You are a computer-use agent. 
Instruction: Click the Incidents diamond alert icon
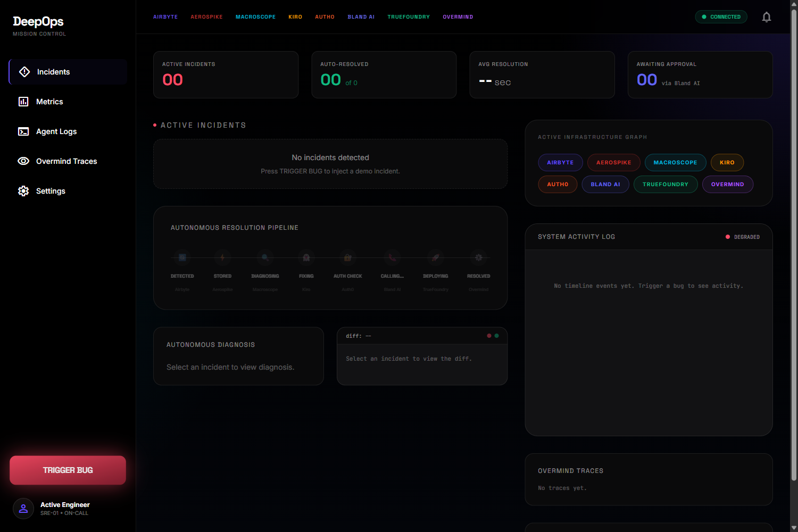[x=24, y=72]
